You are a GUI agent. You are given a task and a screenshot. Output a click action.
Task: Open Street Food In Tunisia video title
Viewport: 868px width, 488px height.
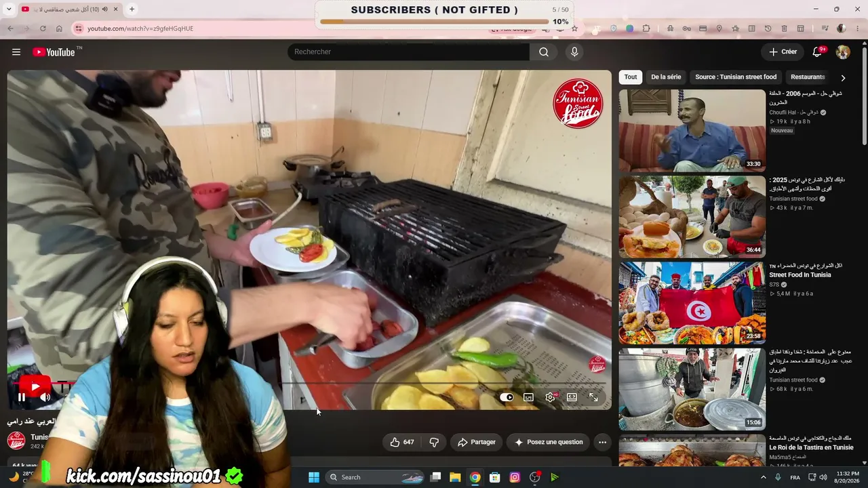tap(800, 275)
